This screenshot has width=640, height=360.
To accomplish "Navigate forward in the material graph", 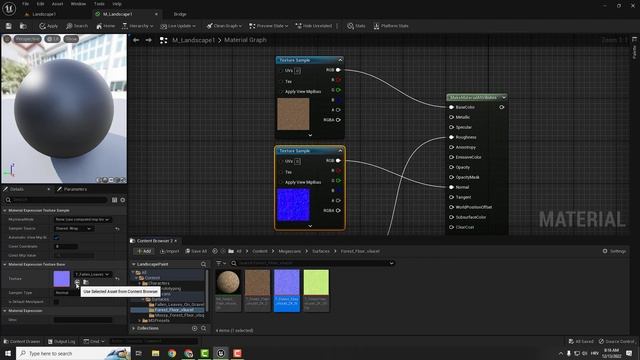I will click(149, 40).
